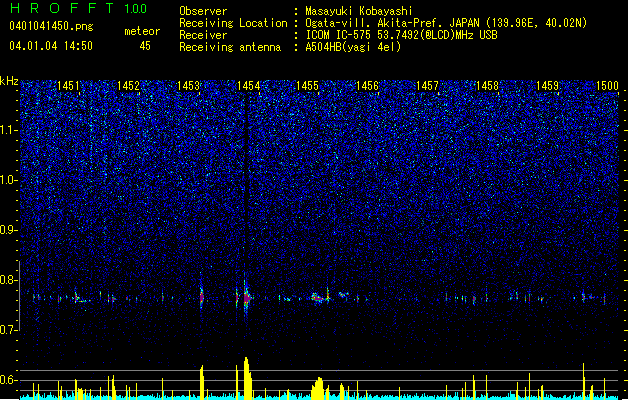Click the date stamp 04.01.04 14:50

coord(51,46)
